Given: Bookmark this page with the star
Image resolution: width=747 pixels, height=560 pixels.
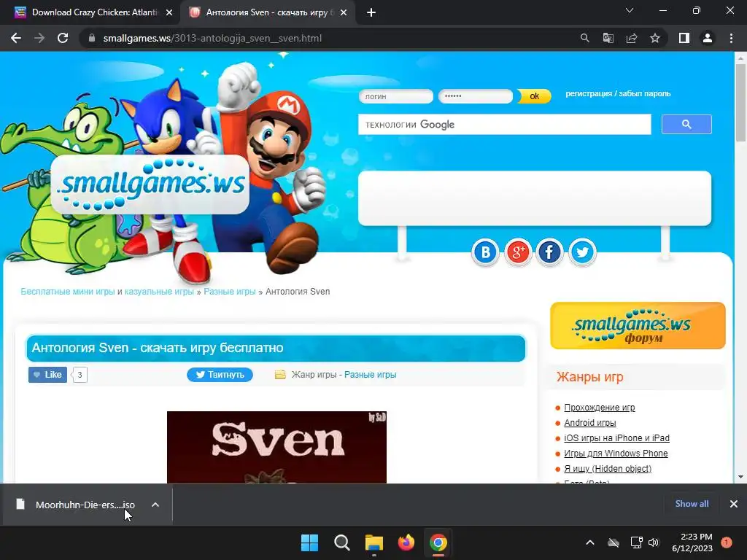Looking at the screenshot, I should 655,38.
